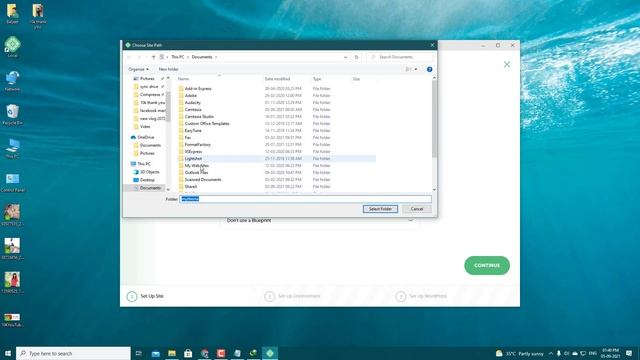Click the green CONTINUE button

[x=487, y=265]
